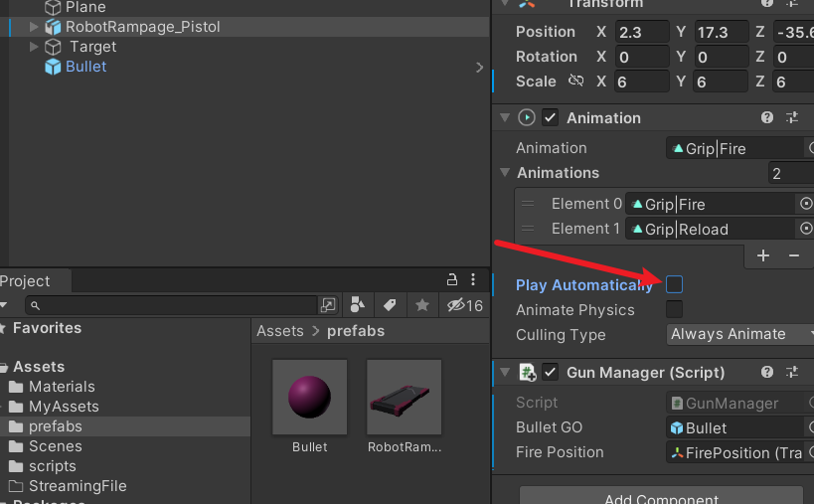Disable the Animation component checkbox
Viewport: 814px width, 504px height.
click(551, 117)
